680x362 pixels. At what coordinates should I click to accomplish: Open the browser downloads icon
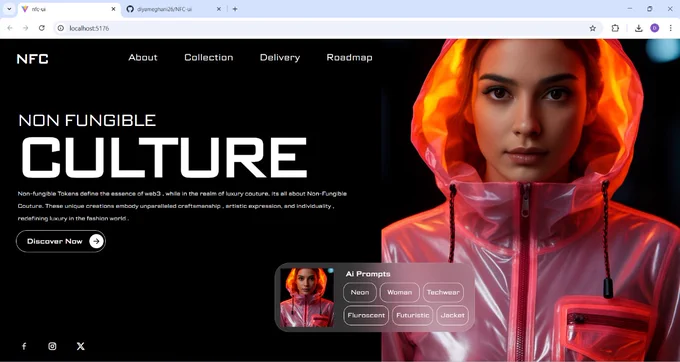pyautogui.click(x=638, y=28)
